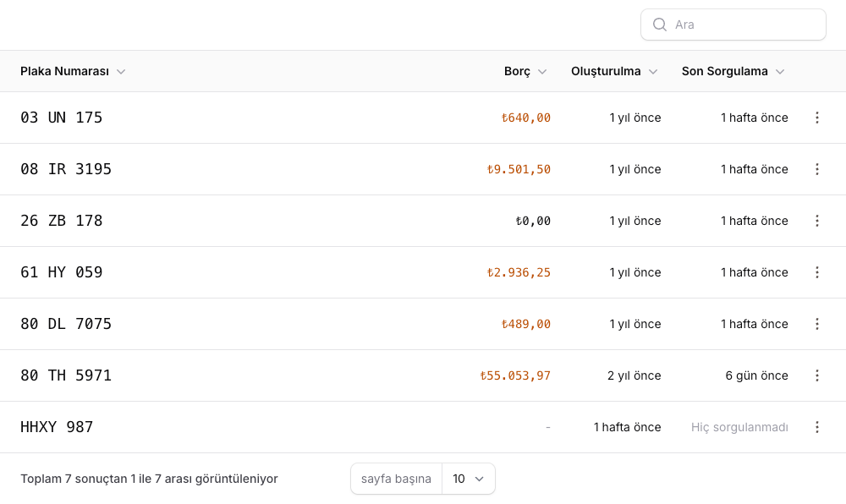Click the 'Hiç sorgulanmadı' status text

pos(739,427)
